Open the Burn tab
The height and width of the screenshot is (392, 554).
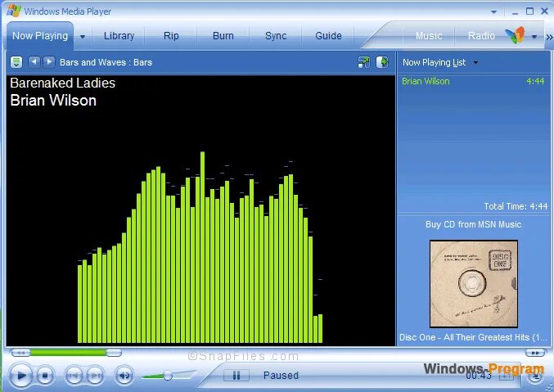223,36
